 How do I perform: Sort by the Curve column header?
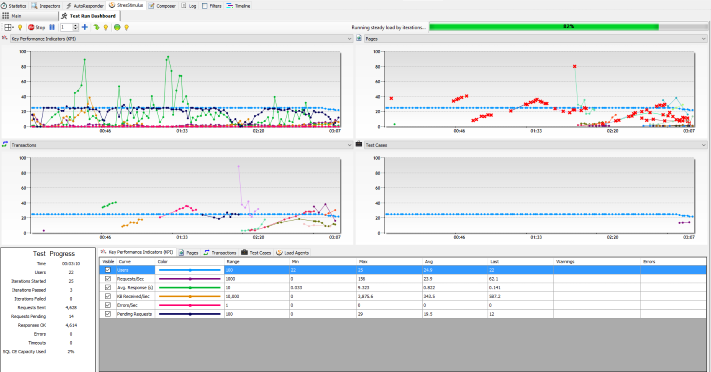(136, 262)
